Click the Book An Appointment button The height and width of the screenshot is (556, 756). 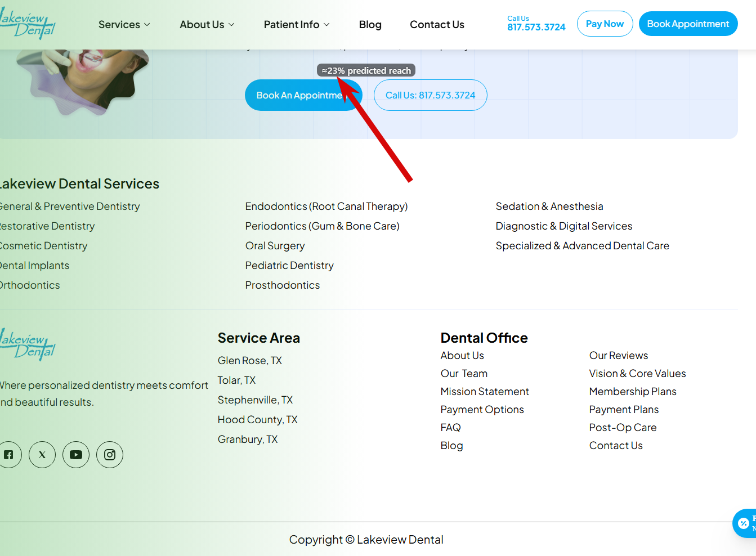pyautogui.click(x=303, y=95)
